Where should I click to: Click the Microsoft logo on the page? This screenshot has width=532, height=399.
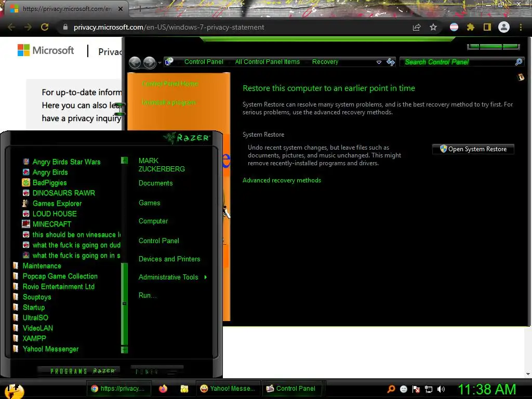(x=46, y=50)
